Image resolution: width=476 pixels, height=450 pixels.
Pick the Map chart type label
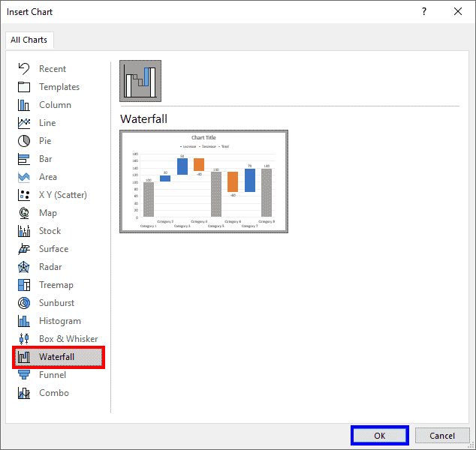point(48,213)
